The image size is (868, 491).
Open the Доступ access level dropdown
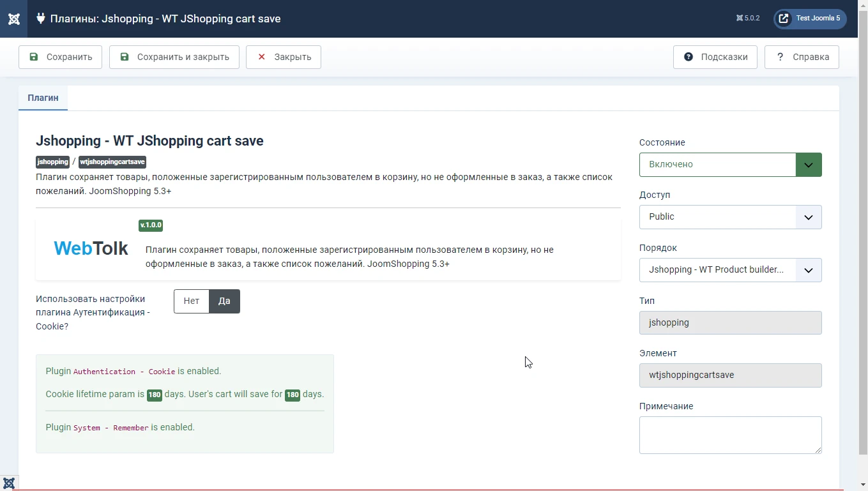(x=730, y=217)
